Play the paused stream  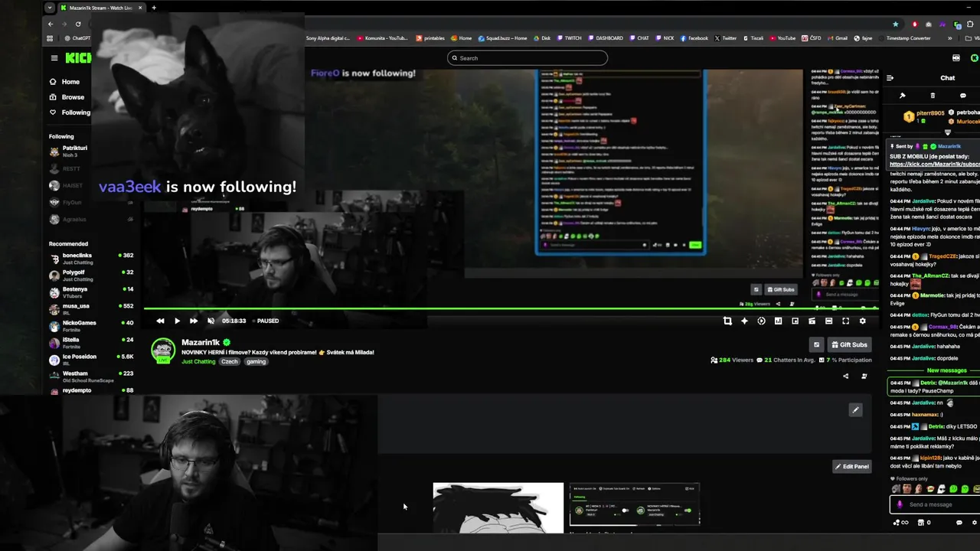tap(177, 321)
